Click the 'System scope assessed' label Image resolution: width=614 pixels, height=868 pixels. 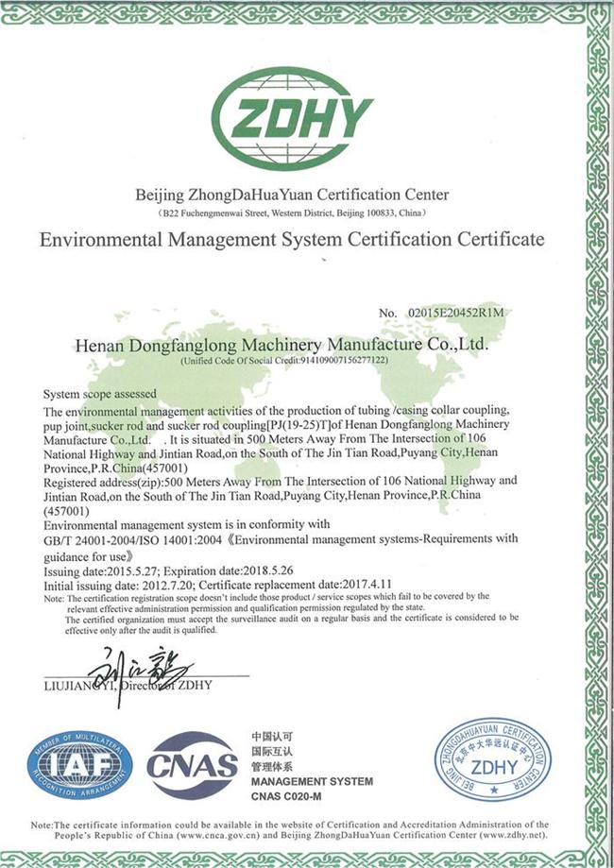tap(100, 394)
